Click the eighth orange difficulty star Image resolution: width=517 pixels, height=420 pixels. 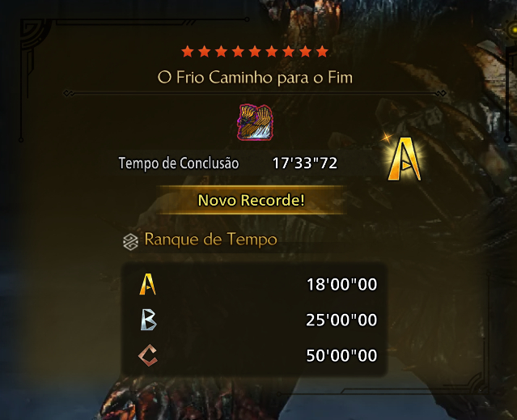click(305, 52)
